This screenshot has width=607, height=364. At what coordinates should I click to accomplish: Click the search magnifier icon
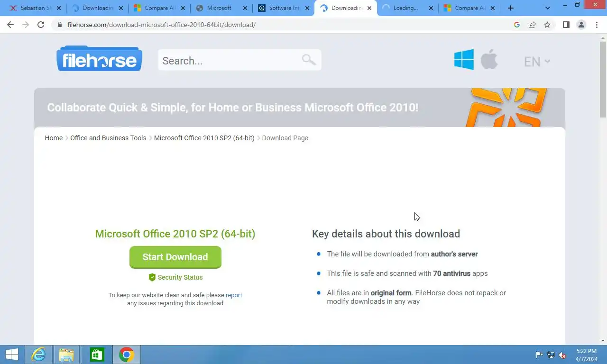click(x=309, y=60)
